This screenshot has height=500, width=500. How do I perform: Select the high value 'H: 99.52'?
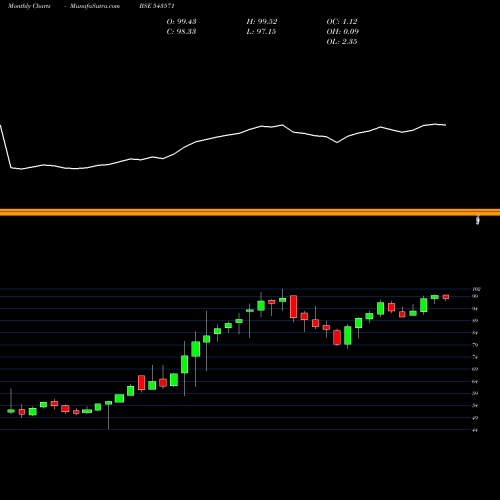pos(262,22)
